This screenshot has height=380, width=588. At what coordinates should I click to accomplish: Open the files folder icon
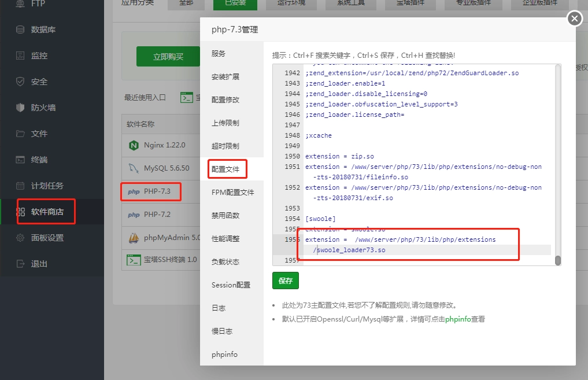click(x=20, y=134)
